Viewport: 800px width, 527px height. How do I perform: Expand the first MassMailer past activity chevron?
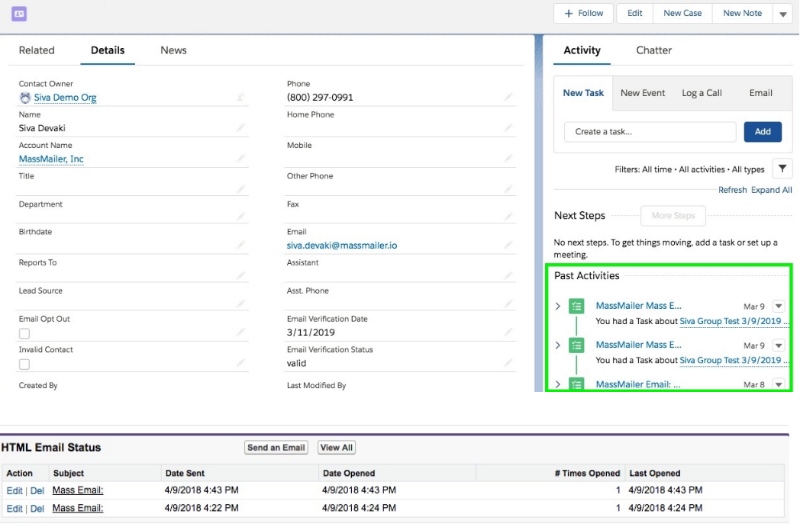pyautogui.click(x=558, y=306)
